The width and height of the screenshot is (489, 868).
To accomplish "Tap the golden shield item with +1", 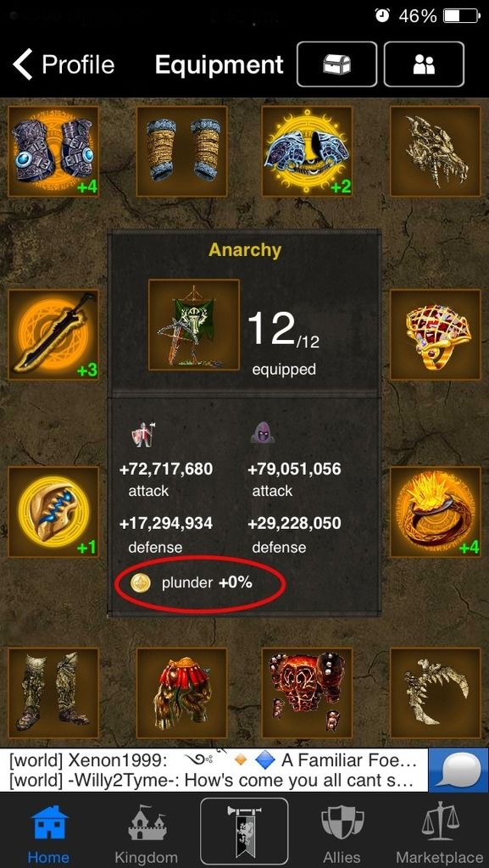I will click(x=53, y=511).
